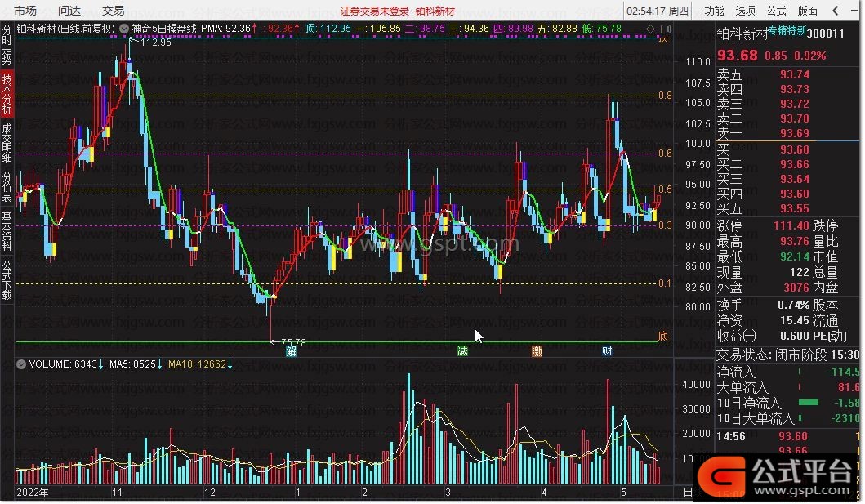Click the 买一 price 93.68
This screenshot has width=865, height=504.
click(795, 149)
